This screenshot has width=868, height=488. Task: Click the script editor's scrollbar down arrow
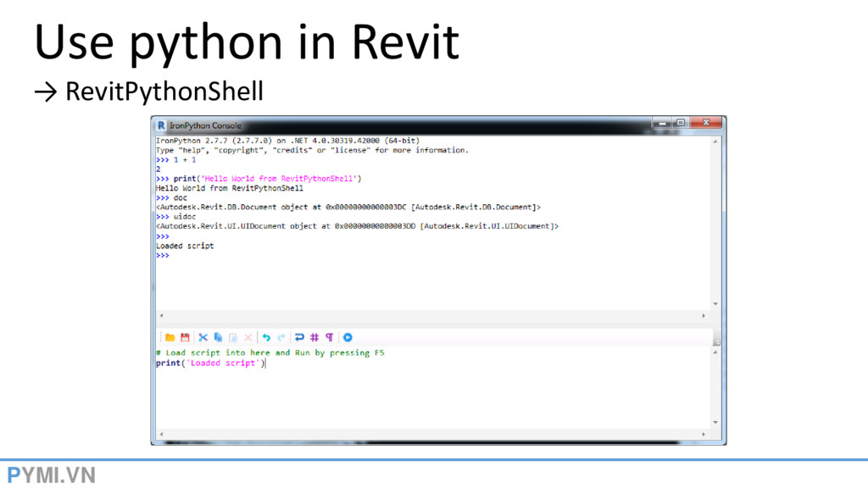[715, 423]
